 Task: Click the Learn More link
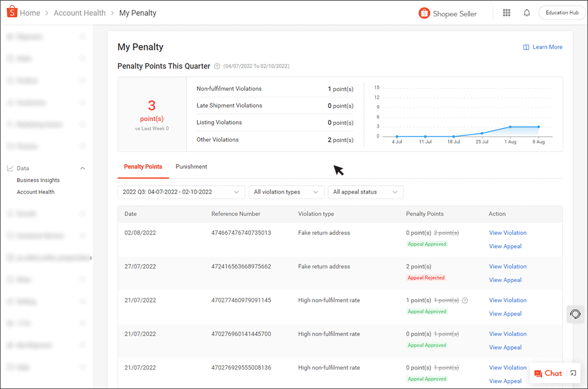(x=547, y=47)
